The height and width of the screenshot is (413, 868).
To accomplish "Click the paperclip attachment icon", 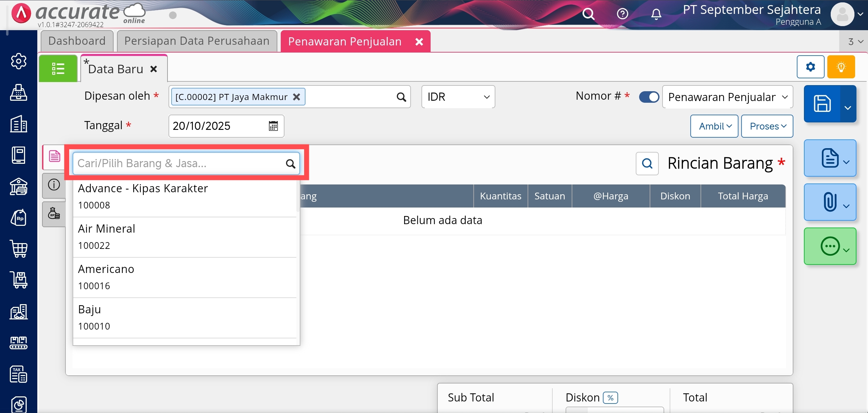I will (829, 202).
